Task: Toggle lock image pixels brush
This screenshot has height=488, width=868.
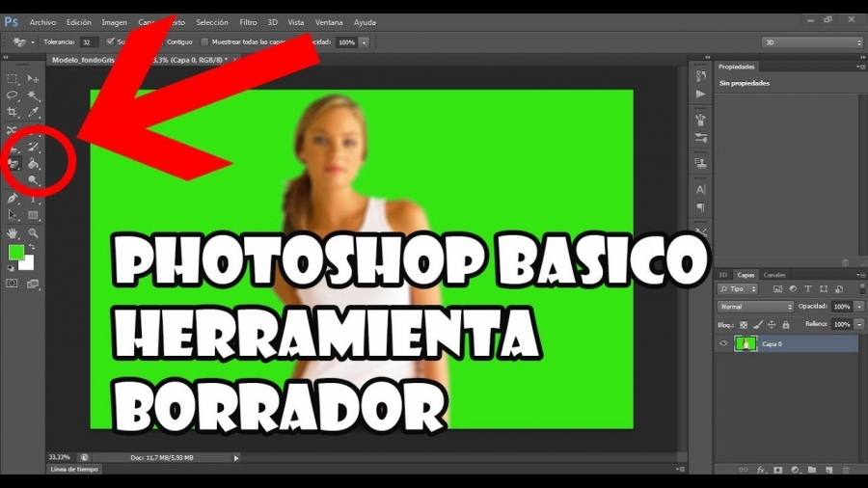Action: [x=758, y=325]
